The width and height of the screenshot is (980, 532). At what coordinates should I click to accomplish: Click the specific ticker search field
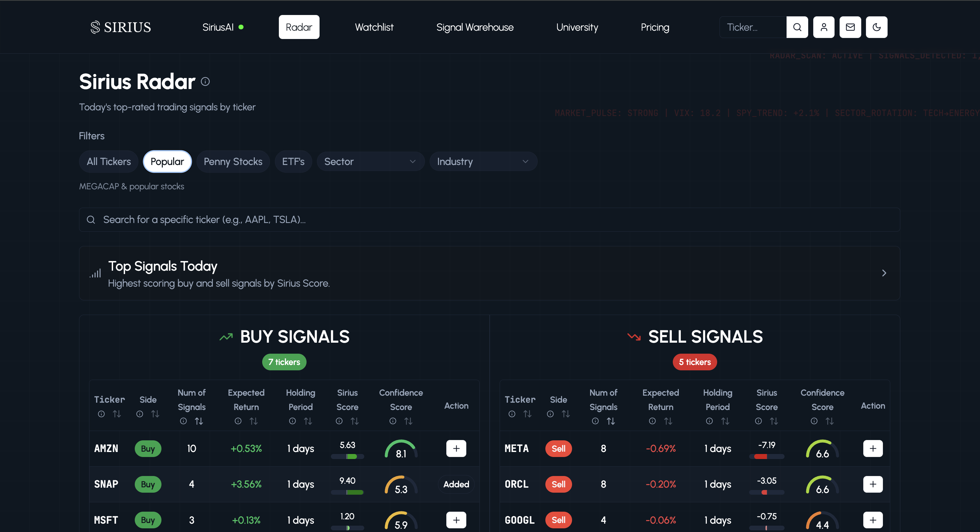(x=489, y=219)
